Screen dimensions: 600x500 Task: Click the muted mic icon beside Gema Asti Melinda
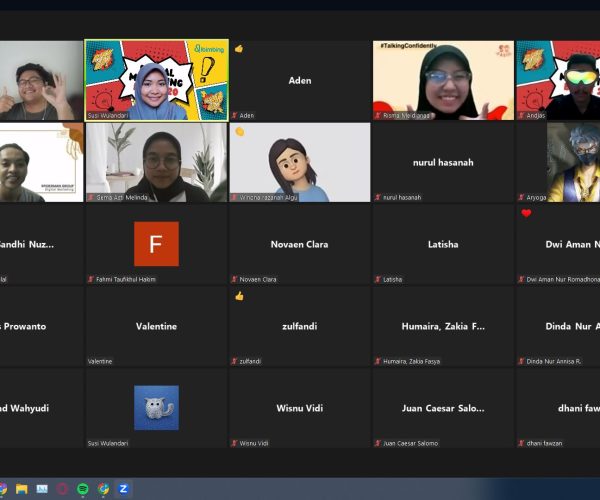[x=91, y=197]
